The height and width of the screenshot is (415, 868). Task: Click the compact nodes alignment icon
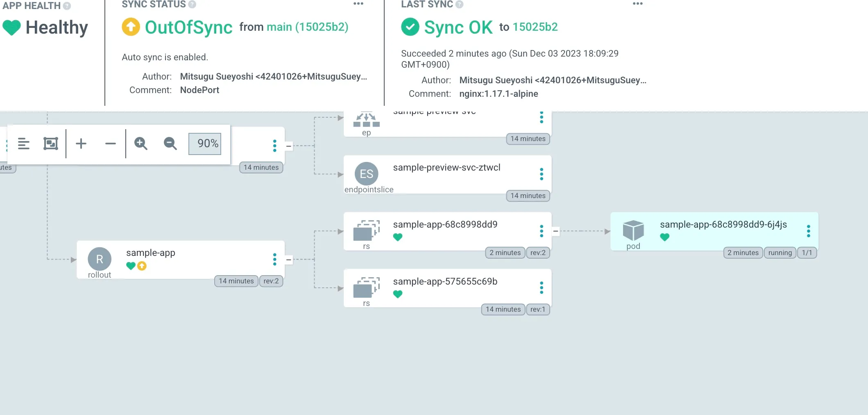(24, 144)
